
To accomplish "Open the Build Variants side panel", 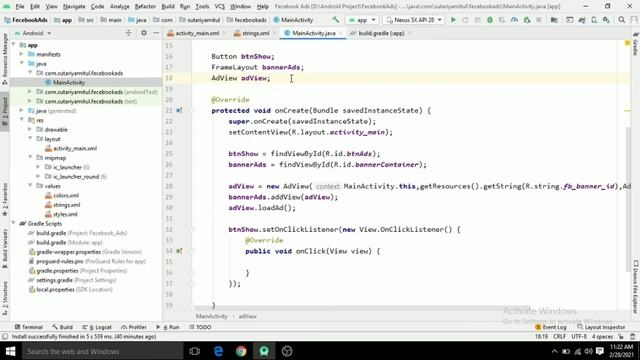I will coord(5,248).
